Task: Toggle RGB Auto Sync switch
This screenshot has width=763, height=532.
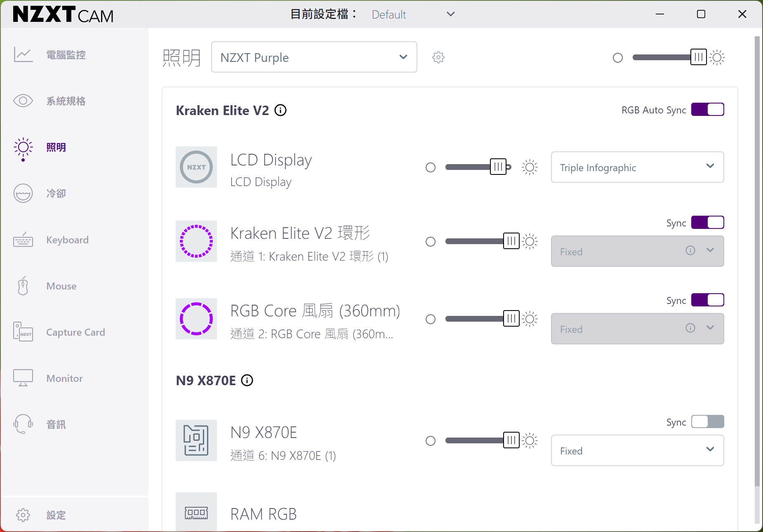Action: [708, 110]
